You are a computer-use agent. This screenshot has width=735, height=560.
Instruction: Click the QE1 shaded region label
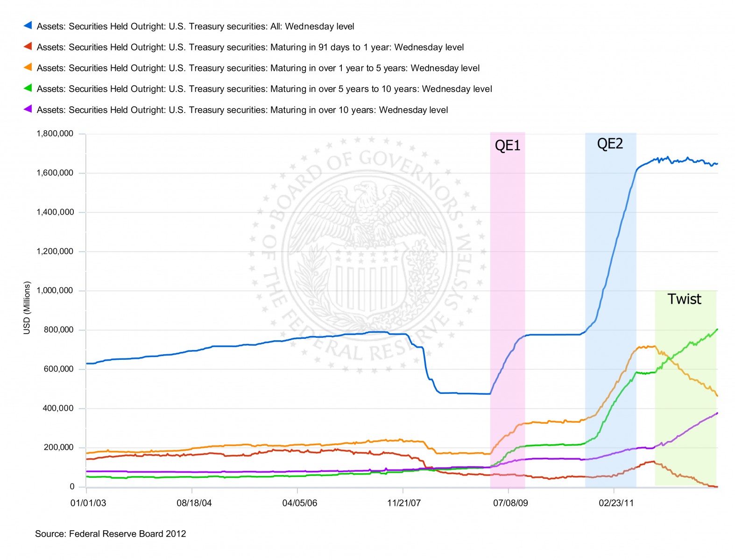(x=507, y=146)
